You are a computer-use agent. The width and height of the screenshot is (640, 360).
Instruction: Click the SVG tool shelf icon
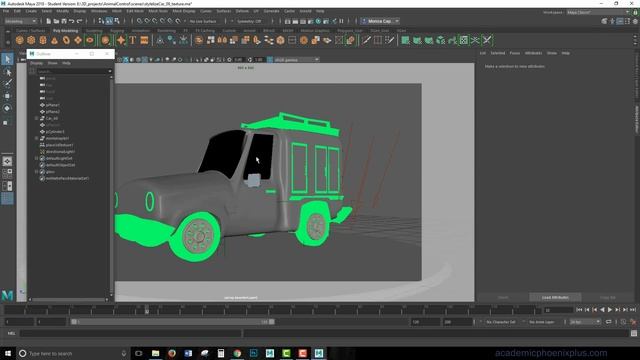coord(144,40)
